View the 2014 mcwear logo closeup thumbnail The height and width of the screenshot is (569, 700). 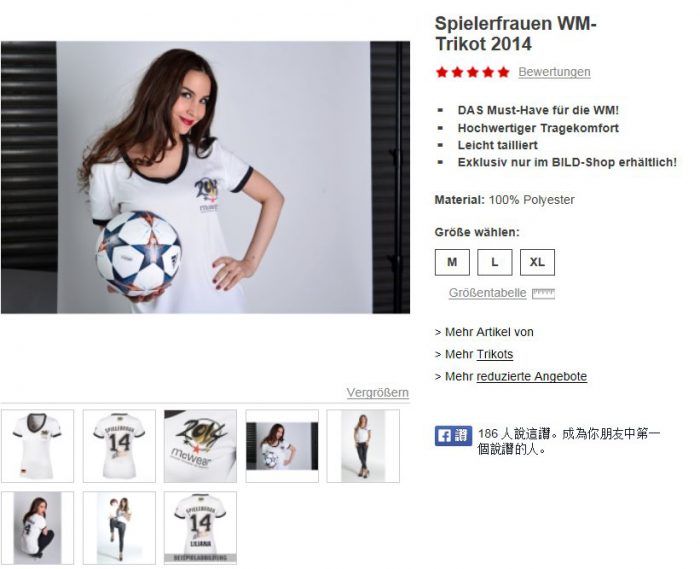click(x=200, y=446)
